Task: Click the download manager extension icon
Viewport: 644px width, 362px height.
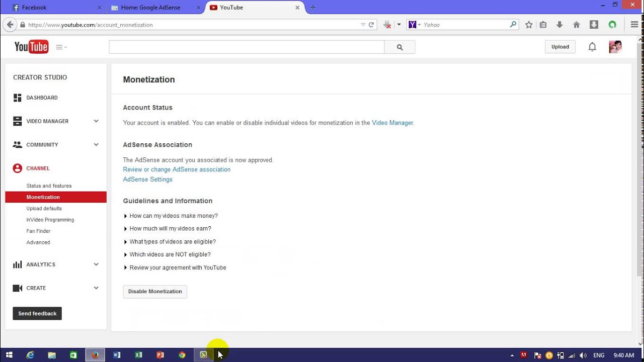Action: pyautogui.click(x=594, y=25)
